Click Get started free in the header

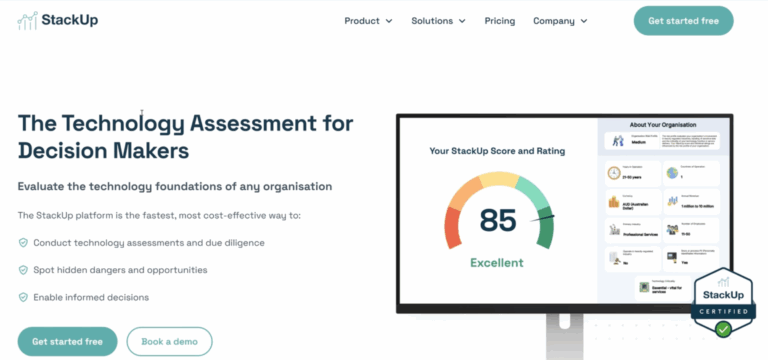point(683,21)
